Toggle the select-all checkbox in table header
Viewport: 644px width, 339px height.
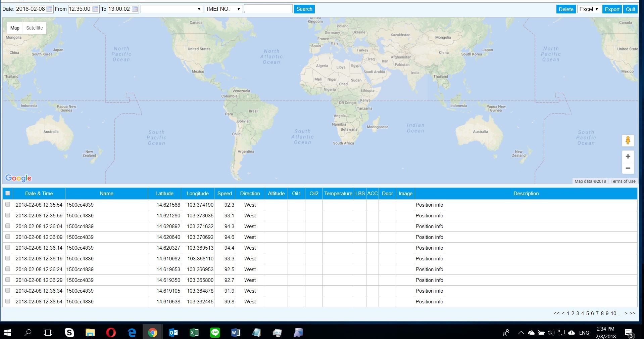pyautogui.click(x=8, y=193)
